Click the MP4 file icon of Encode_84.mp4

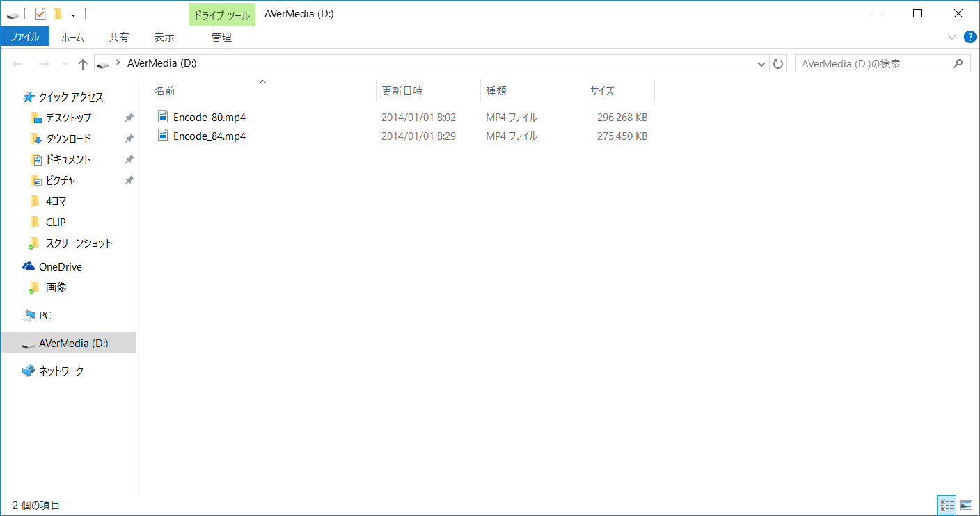(163, 135)
